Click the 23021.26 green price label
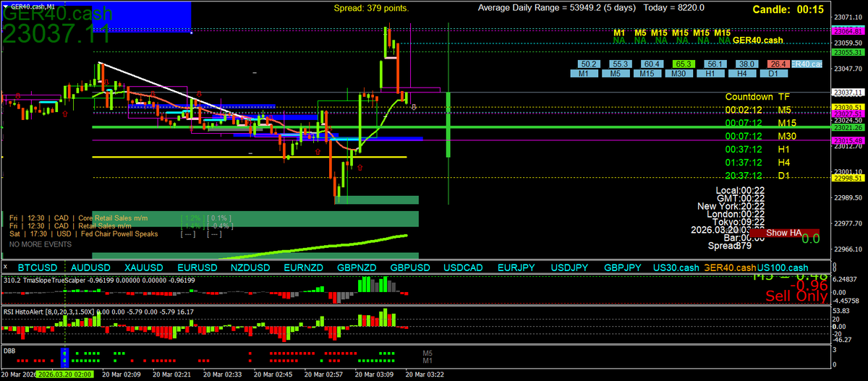 (x=846, y=127)
